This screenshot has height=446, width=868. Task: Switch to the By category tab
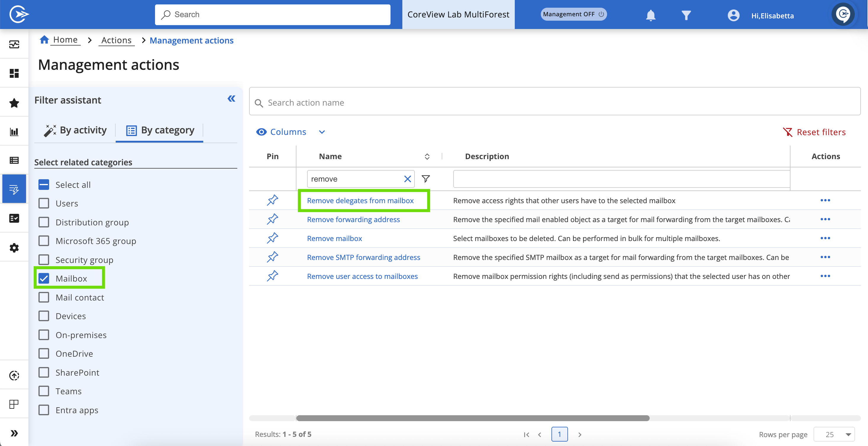[x=160, y=130]
